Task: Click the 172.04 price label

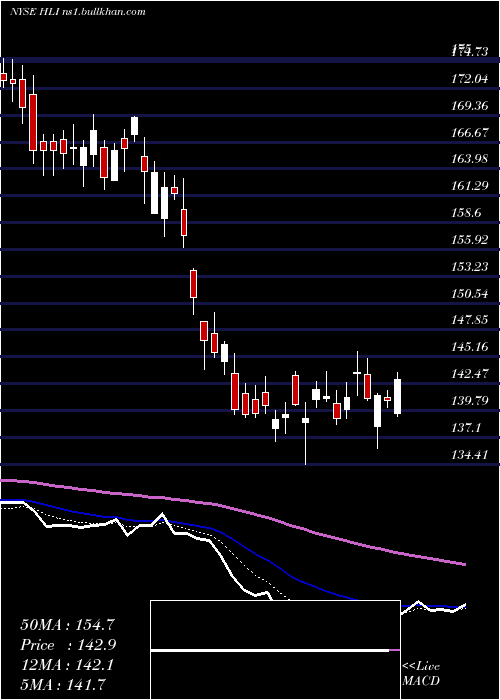Action: [469, 79]
